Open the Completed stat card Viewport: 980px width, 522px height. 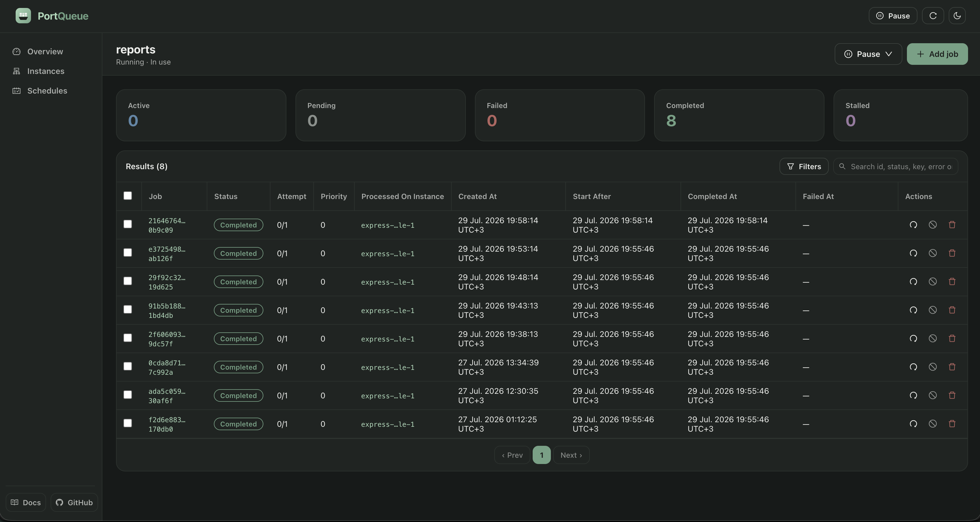coord(739,115)
